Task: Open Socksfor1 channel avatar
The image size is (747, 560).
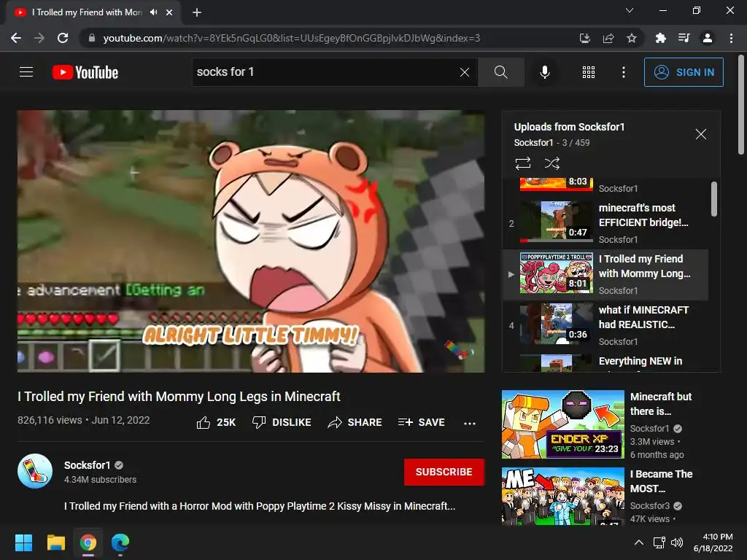Action: point(35,472)
